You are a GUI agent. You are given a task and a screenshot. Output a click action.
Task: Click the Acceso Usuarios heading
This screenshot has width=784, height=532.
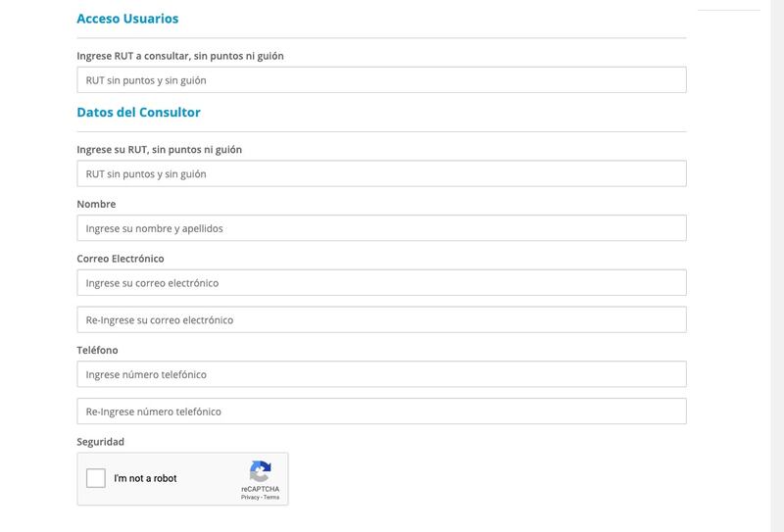[127, 19]
